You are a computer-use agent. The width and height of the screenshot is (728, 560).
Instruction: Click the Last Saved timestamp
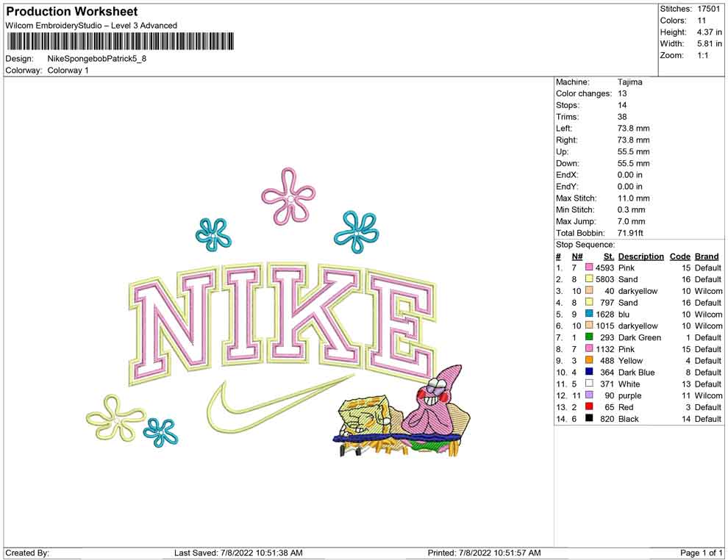(x=238, y=553)
